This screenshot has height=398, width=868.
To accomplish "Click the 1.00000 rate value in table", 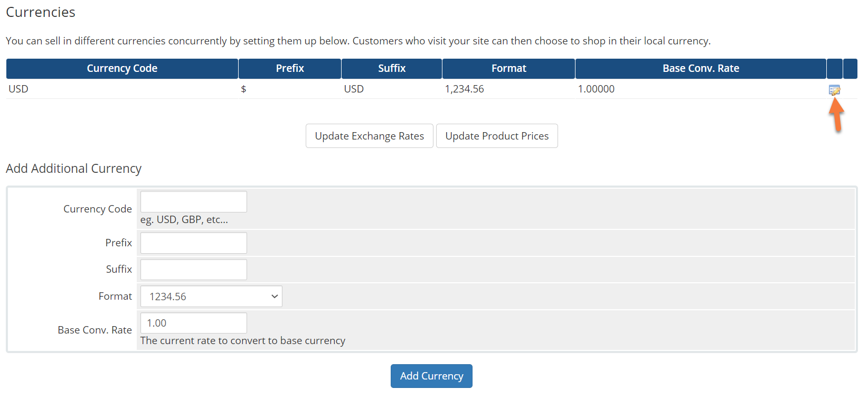I will pyautogui.click(x=596, y=89).
